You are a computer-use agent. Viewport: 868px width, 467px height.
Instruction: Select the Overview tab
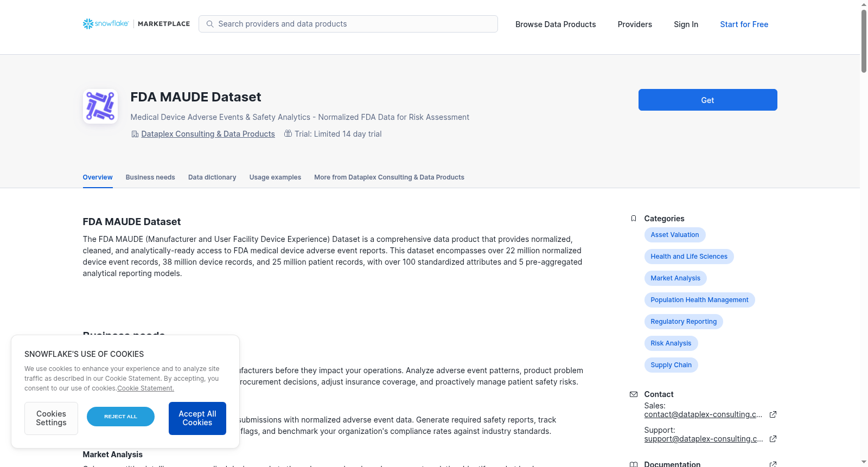click(98, 177)
